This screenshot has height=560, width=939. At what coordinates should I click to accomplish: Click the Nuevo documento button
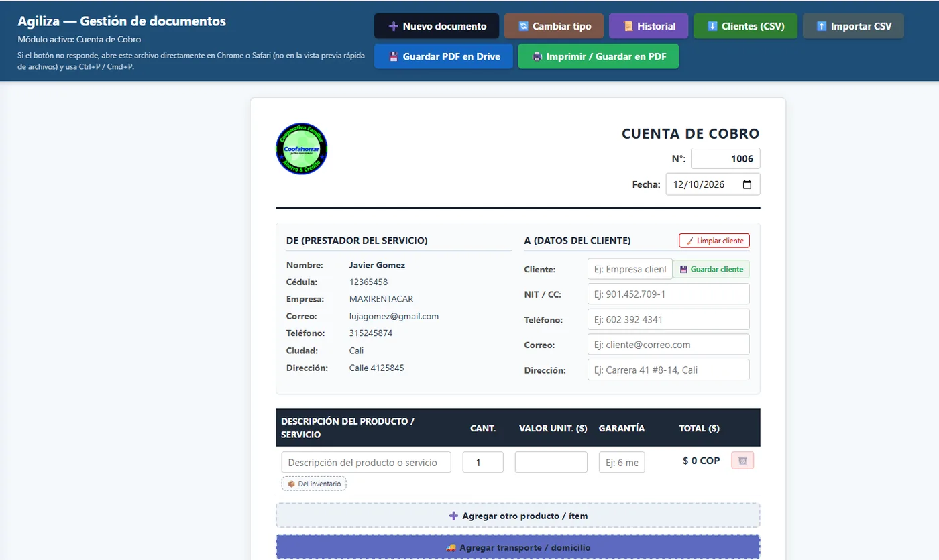437,26
